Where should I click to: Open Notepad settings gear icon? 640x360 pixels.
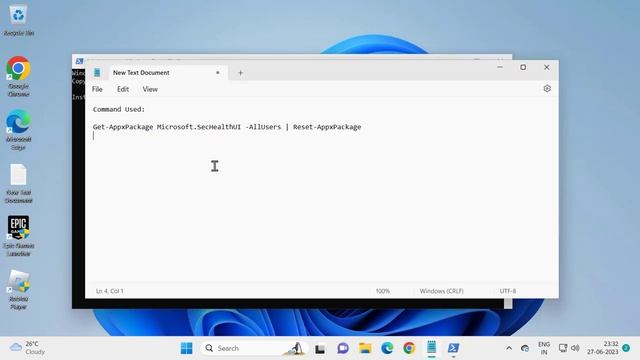point(547,89)
